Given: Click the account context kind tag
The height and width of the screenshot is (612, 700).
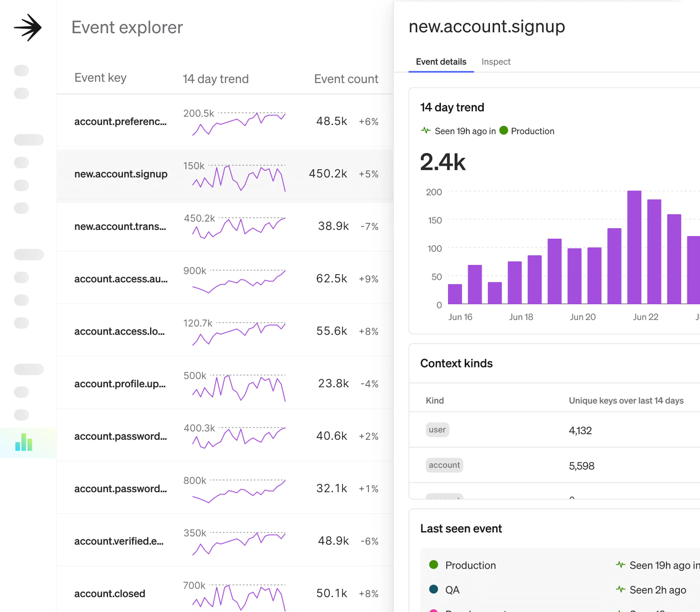Looking at the screenshot, I should click(x=444, y=465).
